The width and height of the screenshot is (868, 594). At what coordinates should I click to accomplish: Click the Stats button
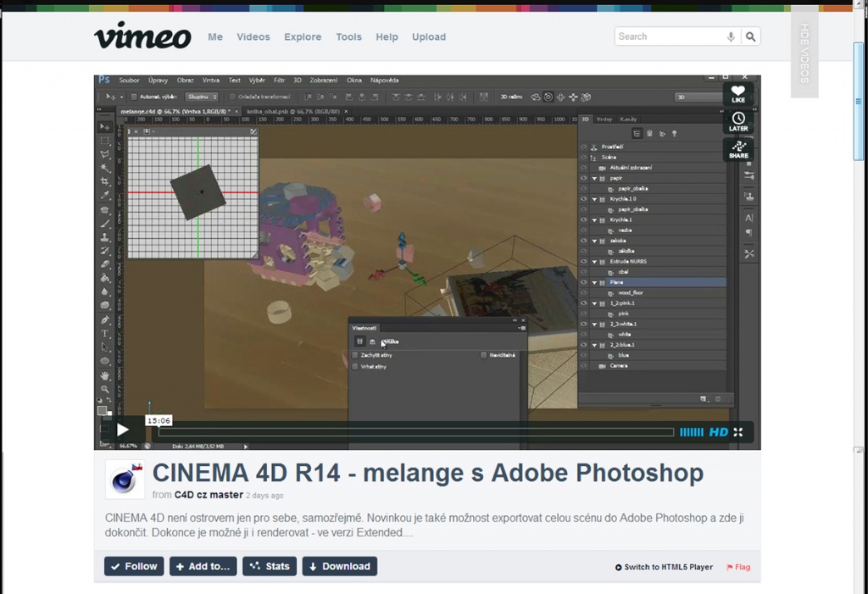[270, 566]
